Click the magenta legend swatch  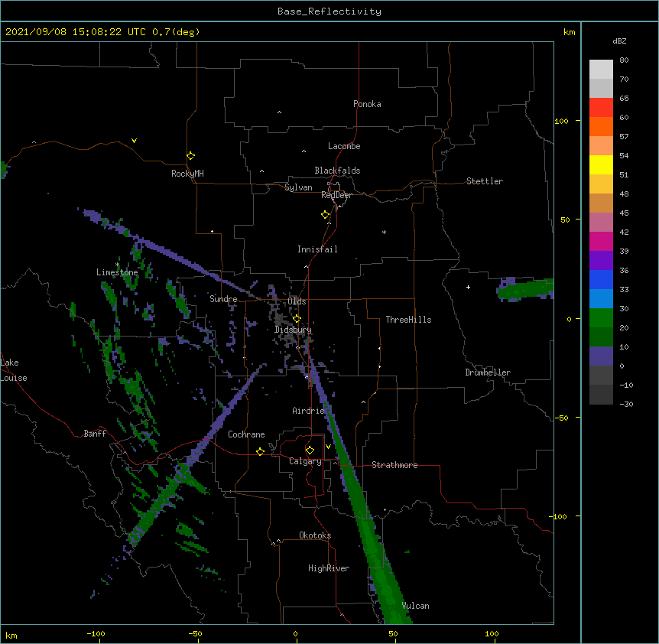tap(601, 241)
